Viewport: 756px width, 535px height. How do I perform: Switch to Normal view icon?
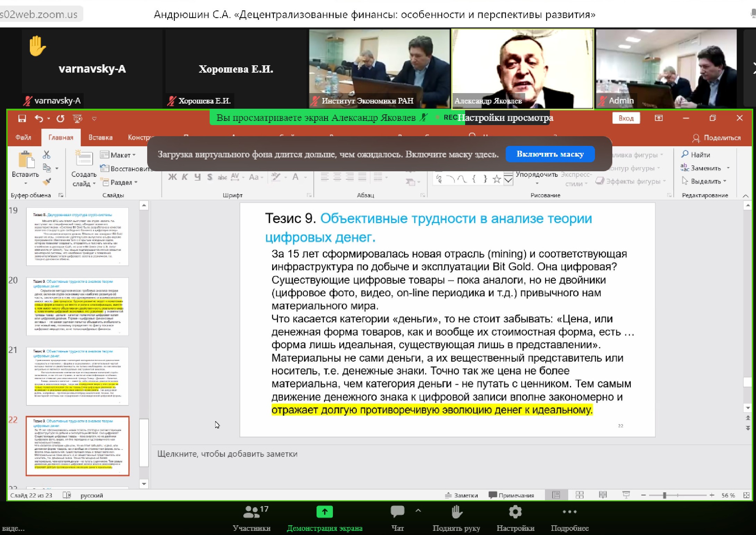coord(556,495)
